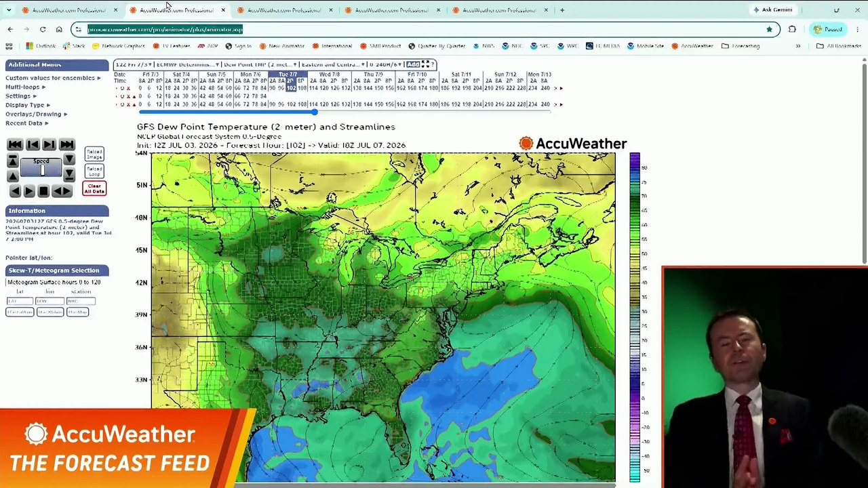This screenshot has width=868, height=488.
Task: Expand Custom values for ensembles menu
Action: pyautogui.click(x=53, y=78)
